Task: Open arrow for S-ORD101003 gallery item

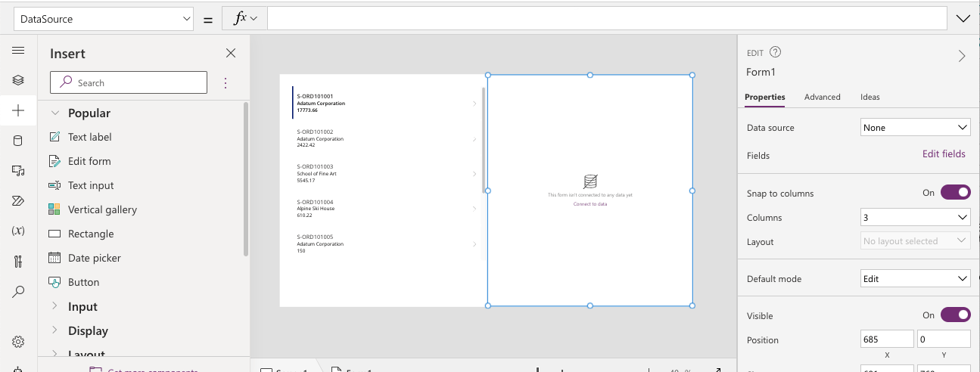Action: 474,174
